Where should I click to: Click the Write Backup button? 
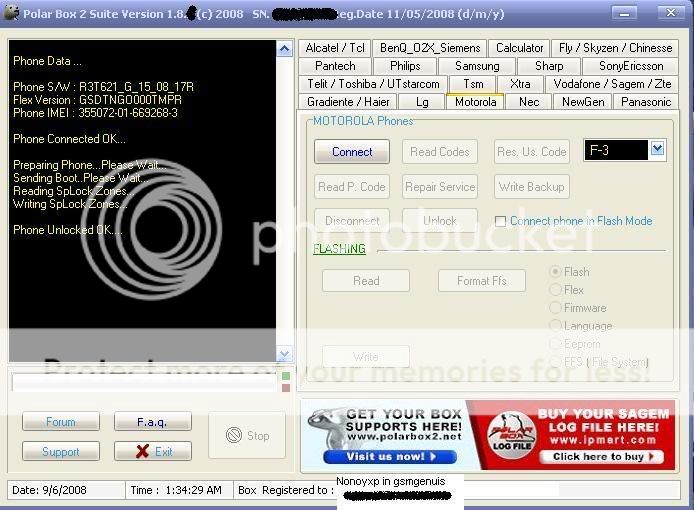532,186
